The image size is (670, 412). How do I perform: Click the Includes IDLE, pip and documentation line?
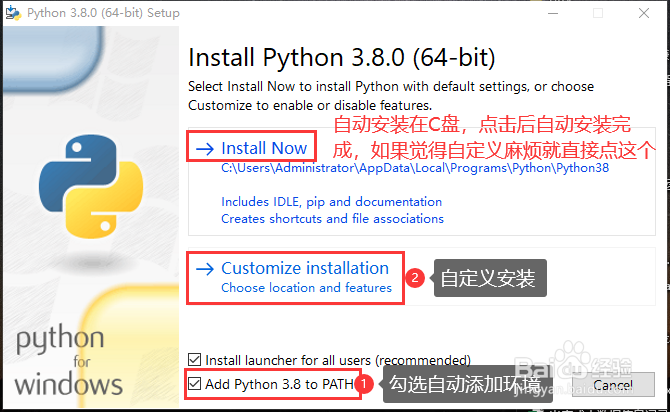(x=331, y=202)
